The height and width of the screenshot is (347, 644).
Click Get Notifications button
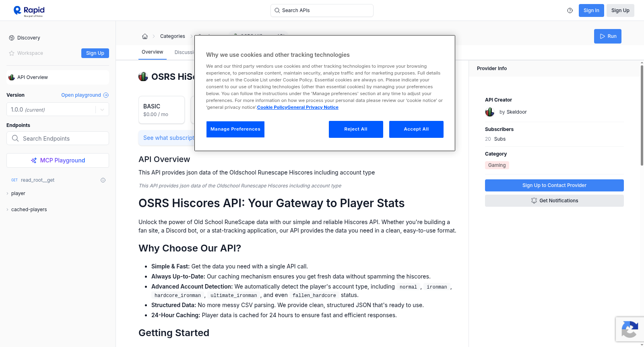[x=554, y=201]
